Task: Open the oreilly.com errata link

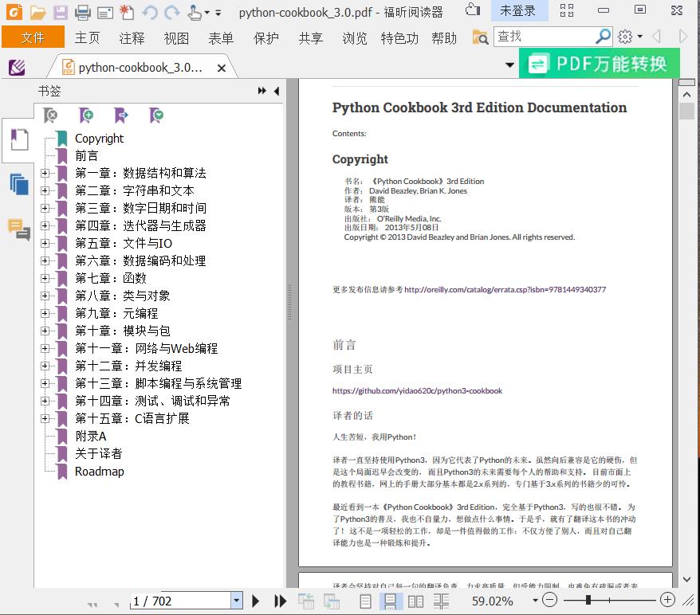Action: click(505, 289)
